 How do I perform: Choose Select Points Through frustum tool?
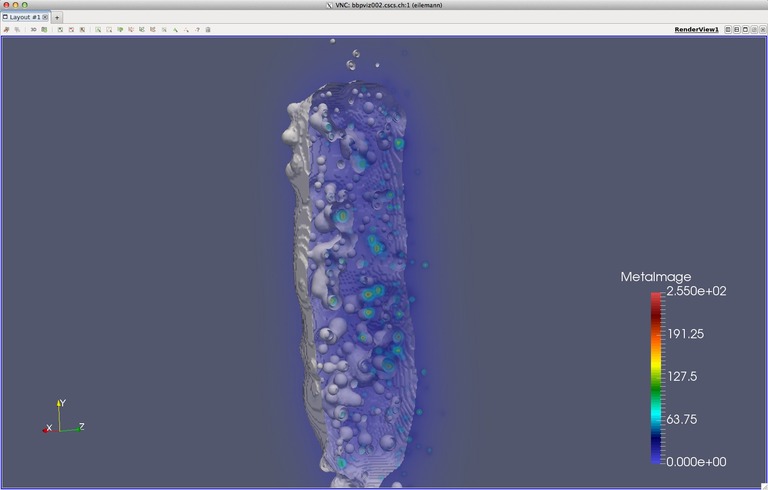coord(131,29)
